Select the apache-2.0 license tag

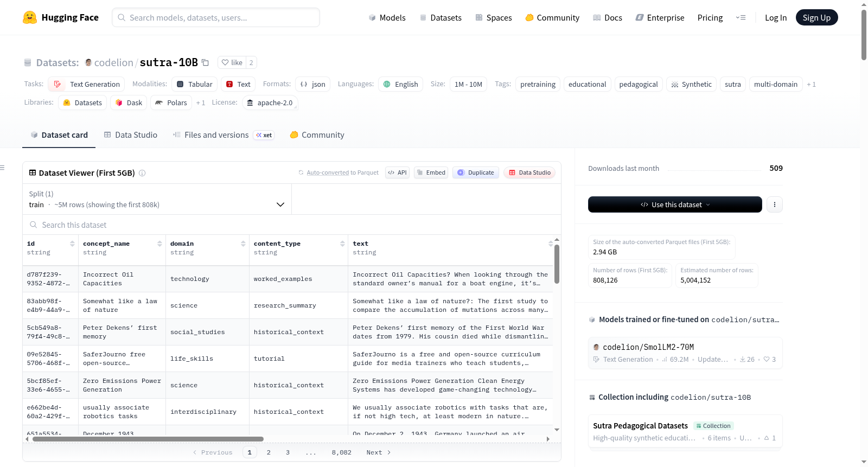(270, 103)
